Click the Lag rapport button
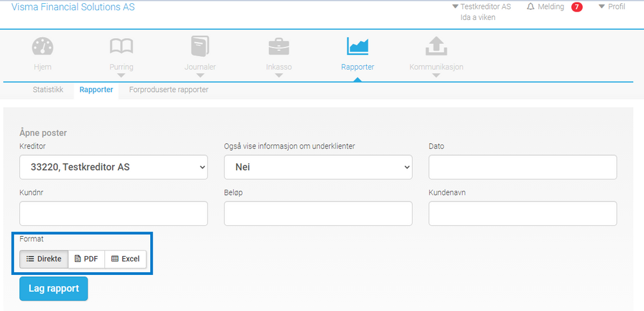This screenshot has width=644, height=311. (x=54, y=288)
